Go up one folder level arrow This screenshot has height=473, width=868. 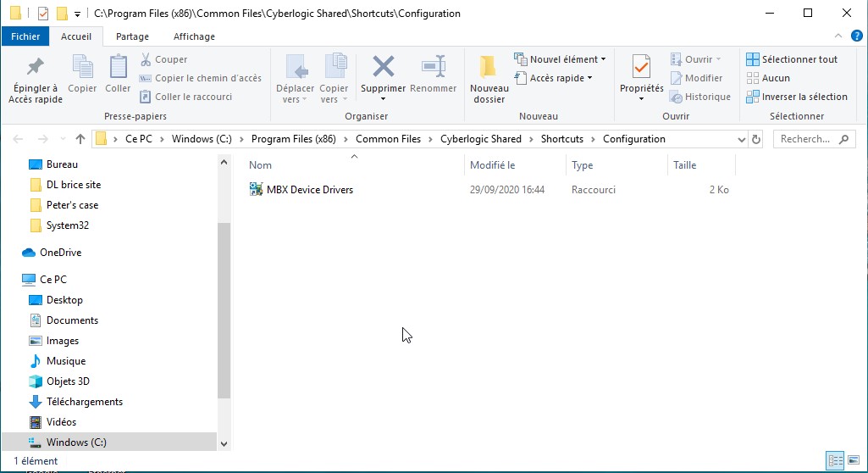tap(80, 139)
